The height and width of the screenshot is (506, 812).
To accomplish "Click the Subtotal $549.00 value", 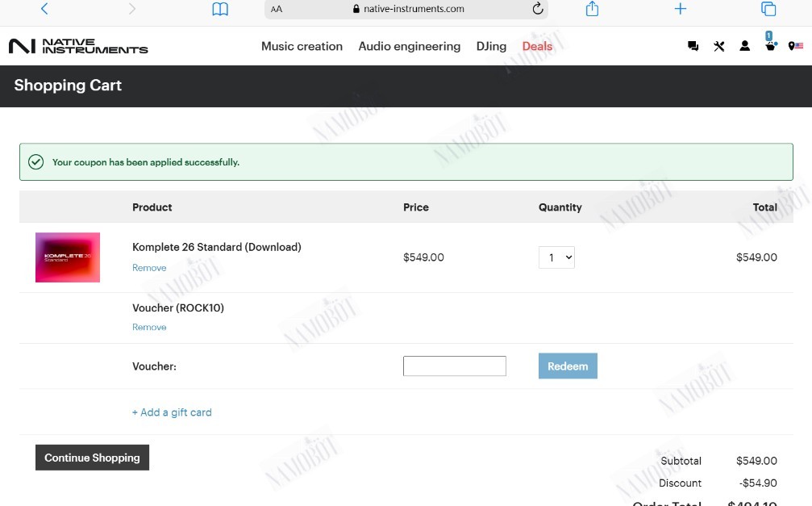I will click(x=756, y=460).
